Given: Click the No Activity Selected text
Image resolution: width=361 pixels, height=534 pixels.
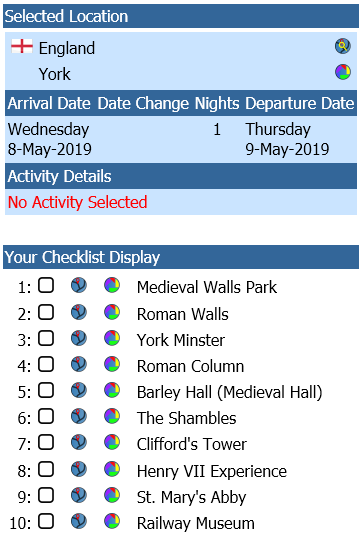Looking at the screenshot, I should point(78,202).
